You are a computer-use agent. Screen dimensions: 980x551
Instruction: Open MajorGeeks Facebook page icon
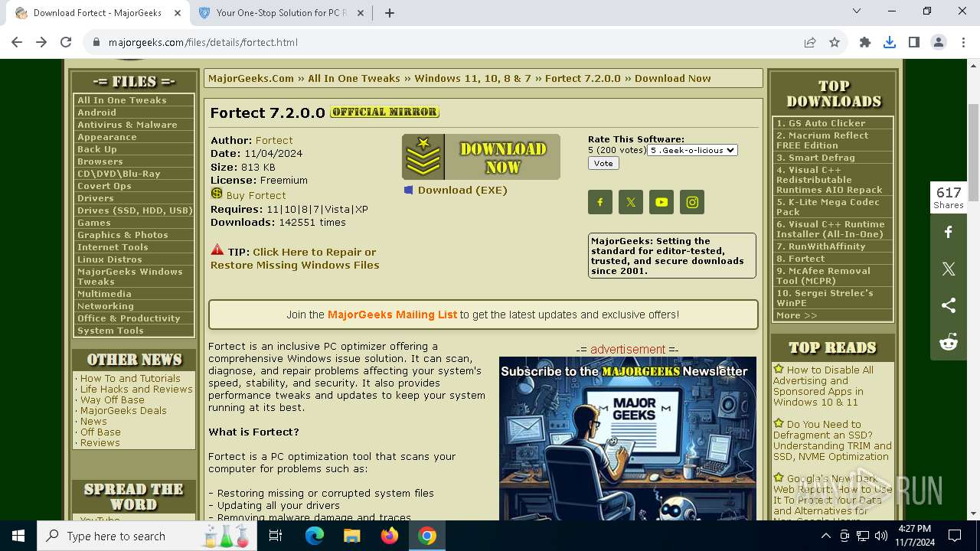pyautogui.click(x=600, y=202)
